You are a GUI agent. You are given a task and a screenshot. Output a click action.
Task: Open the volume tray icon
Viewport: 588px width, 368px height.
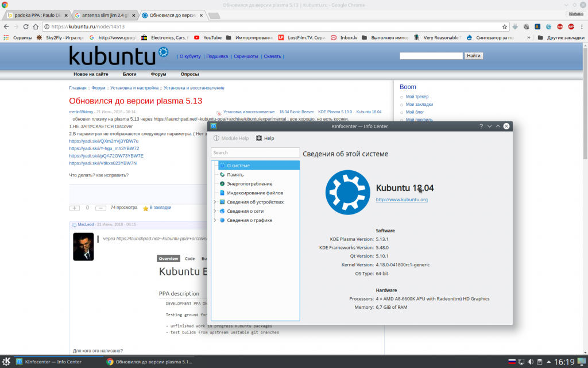point(530,362)
